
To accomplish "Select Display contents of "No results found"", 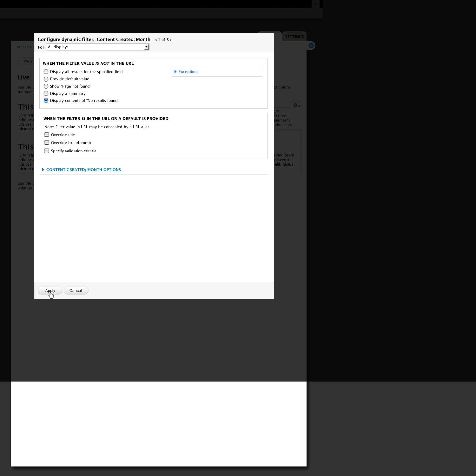I will click(x=46, y=101).
